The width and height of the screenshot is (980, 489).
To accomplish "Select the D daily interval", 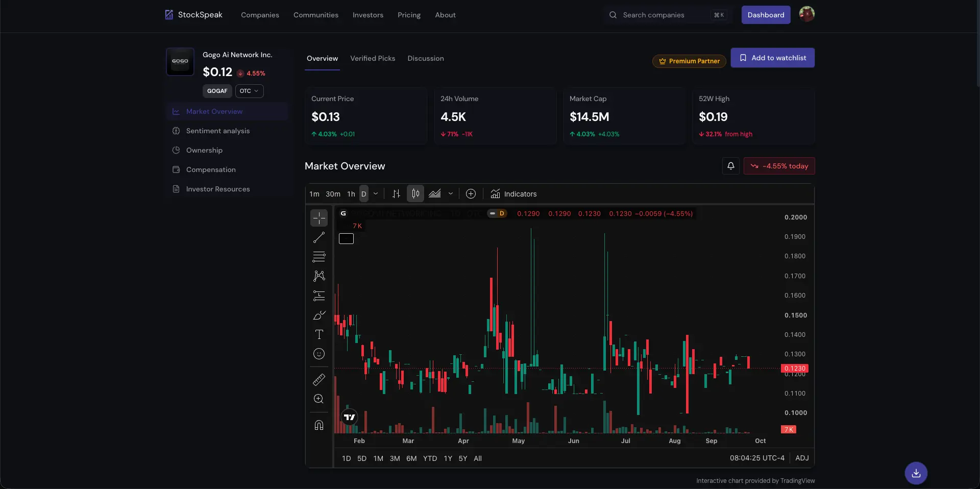I will click(x=364, y=194).
